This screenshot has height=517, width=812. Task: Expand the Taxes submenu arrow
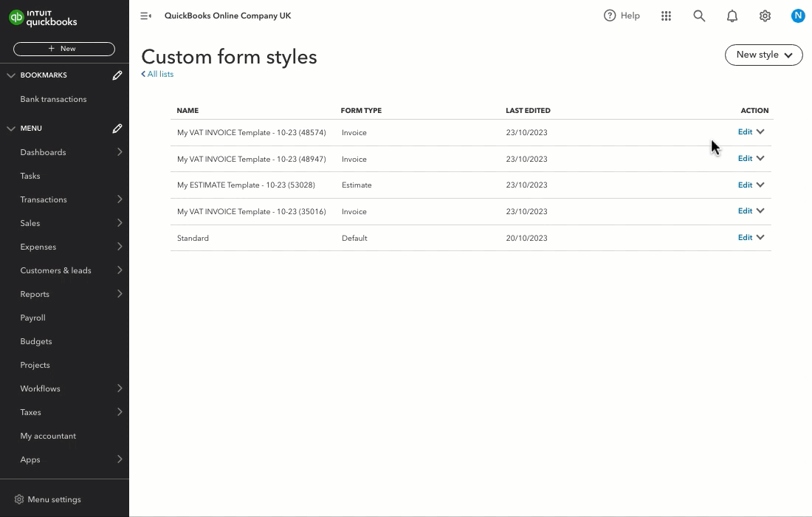(120, 412)
